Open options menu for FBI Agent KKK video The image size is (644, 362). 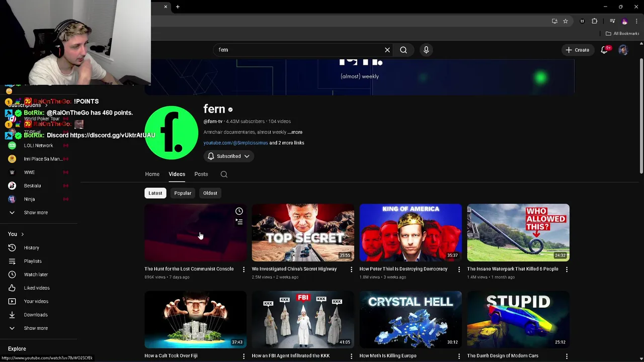pos(351,356)
